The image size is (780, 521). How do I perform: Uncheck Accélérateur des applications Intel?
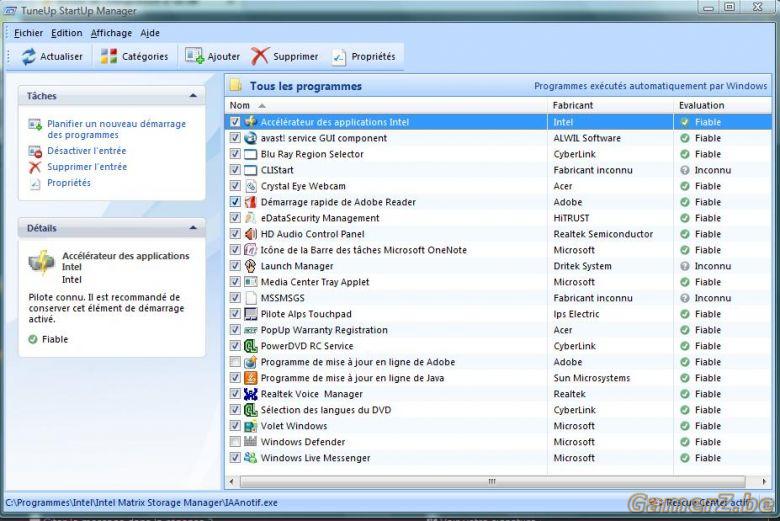[235, 122]
